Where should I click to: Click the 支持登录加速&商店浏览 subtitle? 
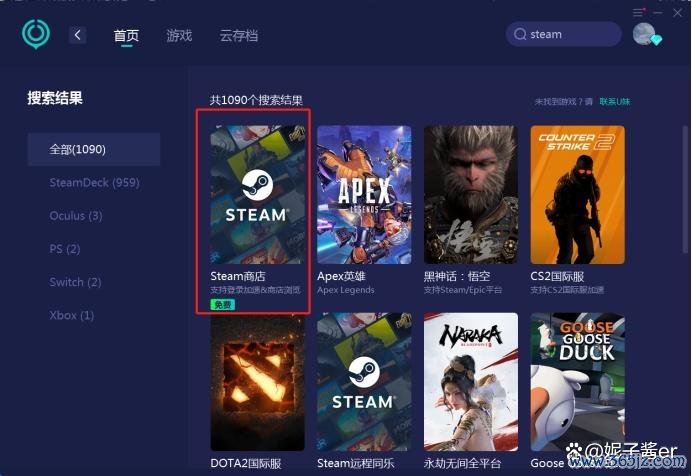tap(256, 290)
